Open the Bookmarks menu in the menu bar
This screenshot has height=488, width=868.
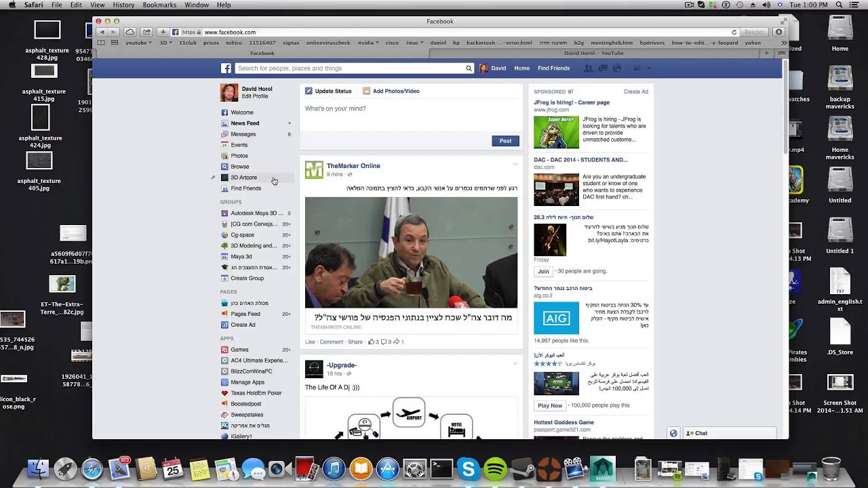point(159,5)
